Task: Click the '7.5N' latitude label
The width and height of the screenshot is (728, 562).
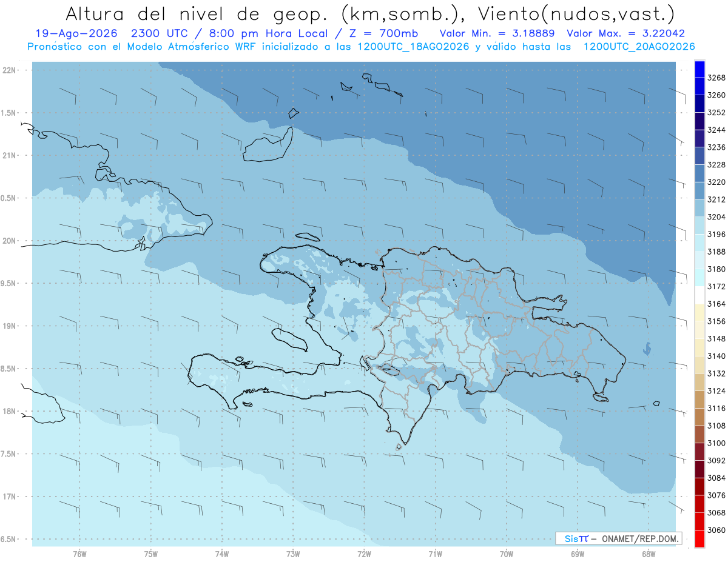Action: click(8, 454)
